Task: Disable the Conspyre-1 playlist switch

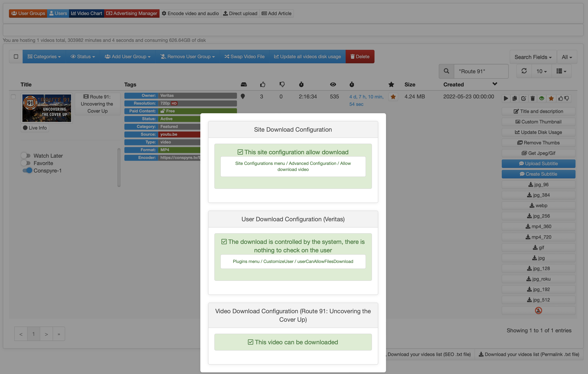Action: pyautogui.click(x=27, y=170)
